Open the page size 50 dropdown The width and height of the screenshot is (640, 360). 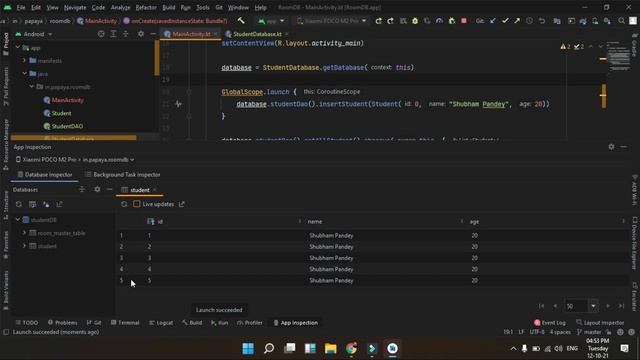pyautogui.click(x=593, y=306)
